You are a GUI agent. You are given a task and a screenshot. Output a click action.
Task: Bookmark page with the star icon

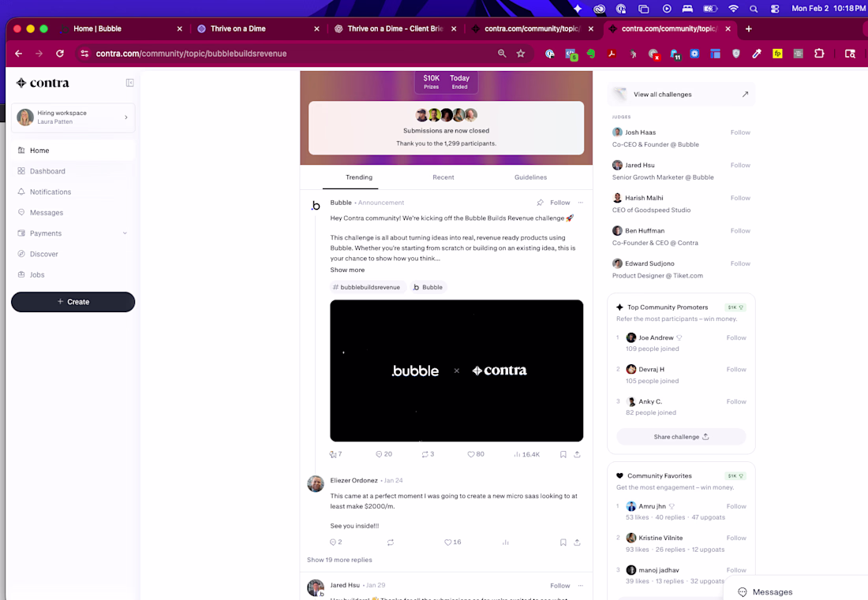tap(520, 54)
